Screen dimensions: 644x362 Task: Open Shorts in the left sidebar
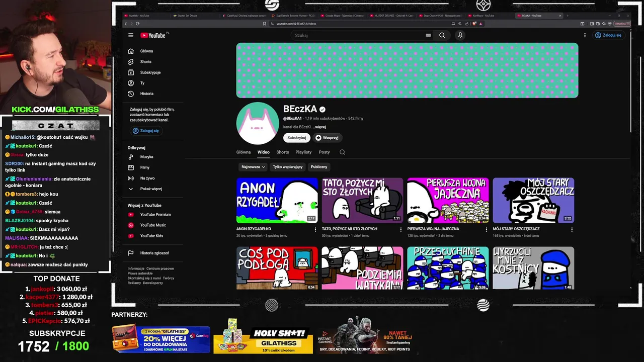pos(146,61)
